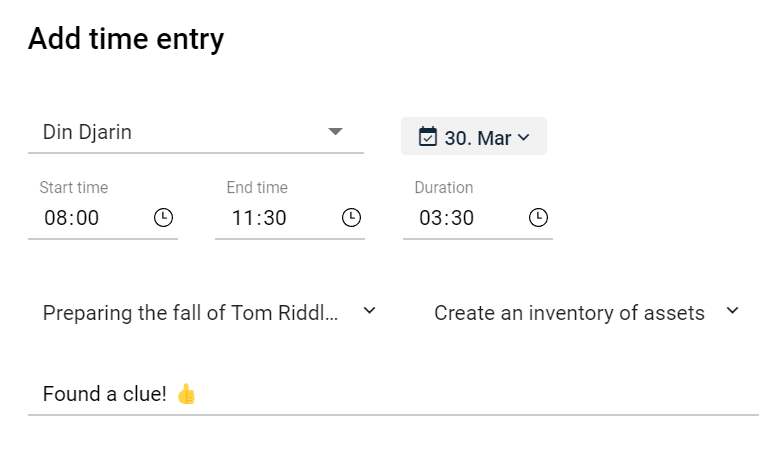Image resolution: width=759 pixels, height=459 pixels.
Task: Click the note field reading Found a clue!
Action: (393, 394)
